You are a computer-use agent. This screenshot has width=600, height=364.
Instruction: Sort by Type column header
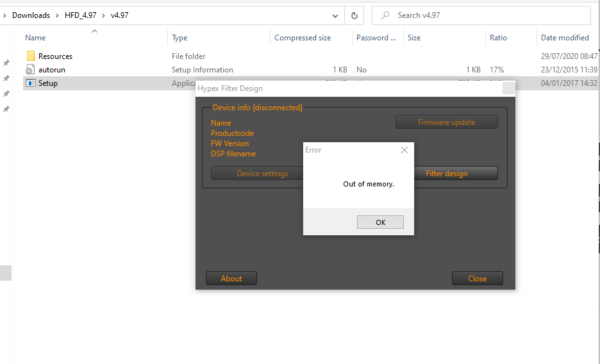click(x=179, y=37)
